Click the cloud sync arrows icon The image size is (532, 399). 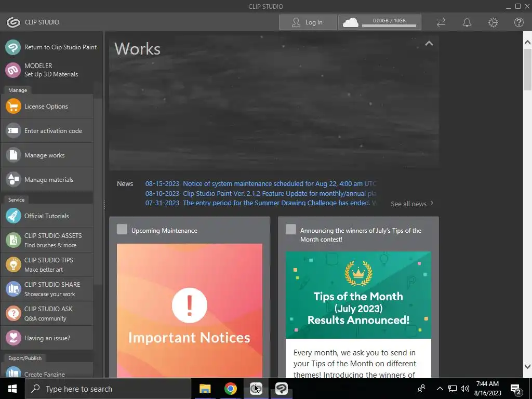441,22
